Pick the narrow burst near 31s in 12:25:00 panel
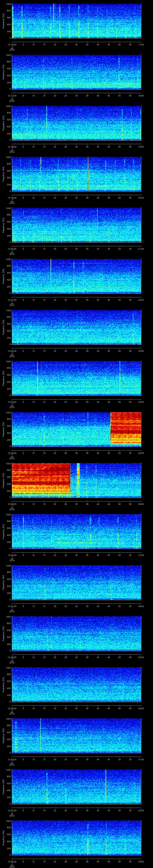 click(78, 479)
